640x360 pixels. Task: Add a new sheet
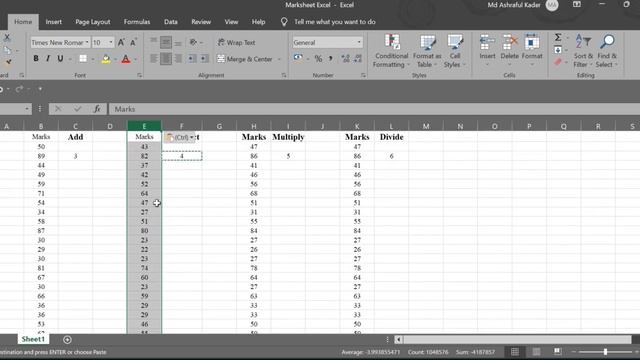point(67,340)
